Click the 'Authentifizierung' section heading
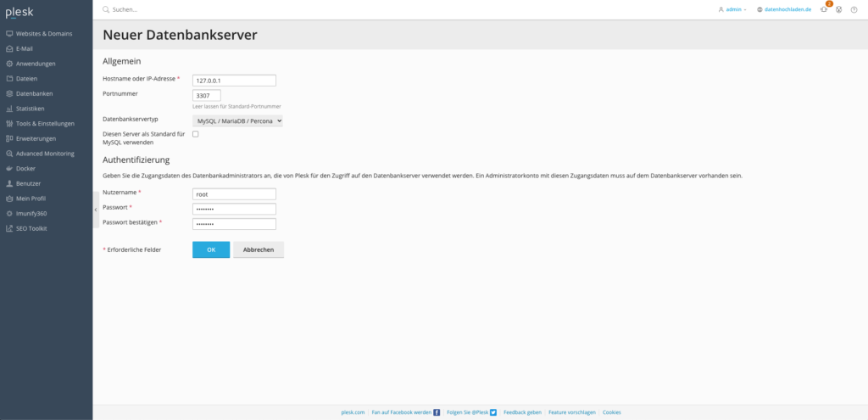 (x=136, y=160)
